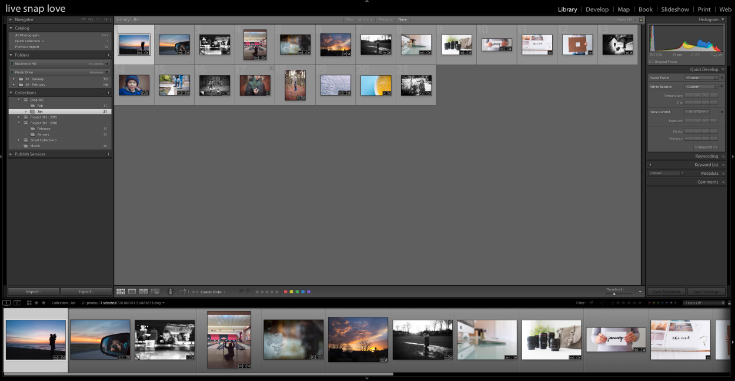The height and width of the screenshot is (381, 735).
Task: Expand the Keywording panel
Action: click(x=723, y=156)
